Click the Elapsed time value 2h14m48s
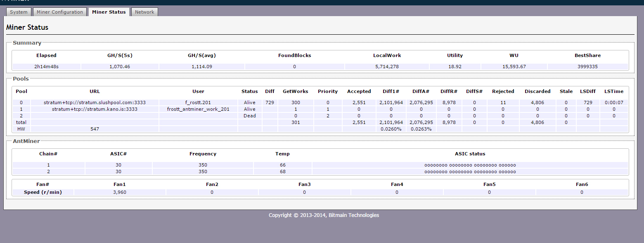The height and width of the screenshot is (243, 644). click(46, 67)
